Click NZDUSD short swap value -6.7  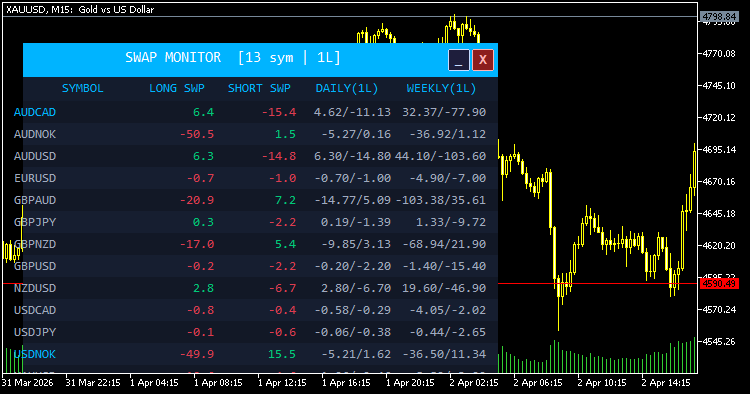click(x=282, y=288)
